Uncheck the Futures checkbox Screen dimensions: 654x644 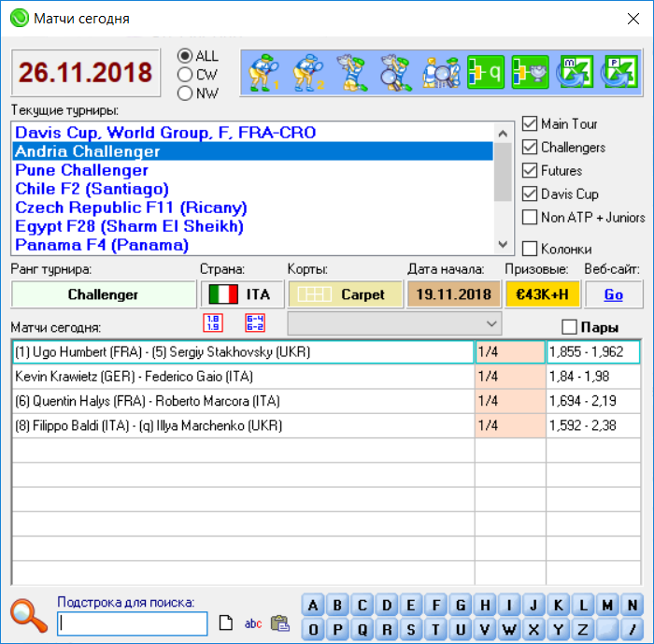tap(530, 171)
